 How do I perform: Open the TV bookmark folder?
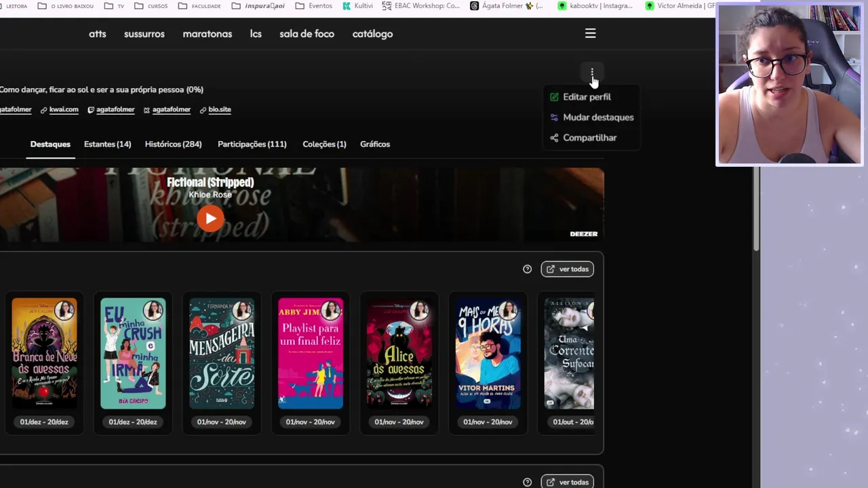[115, 5]
